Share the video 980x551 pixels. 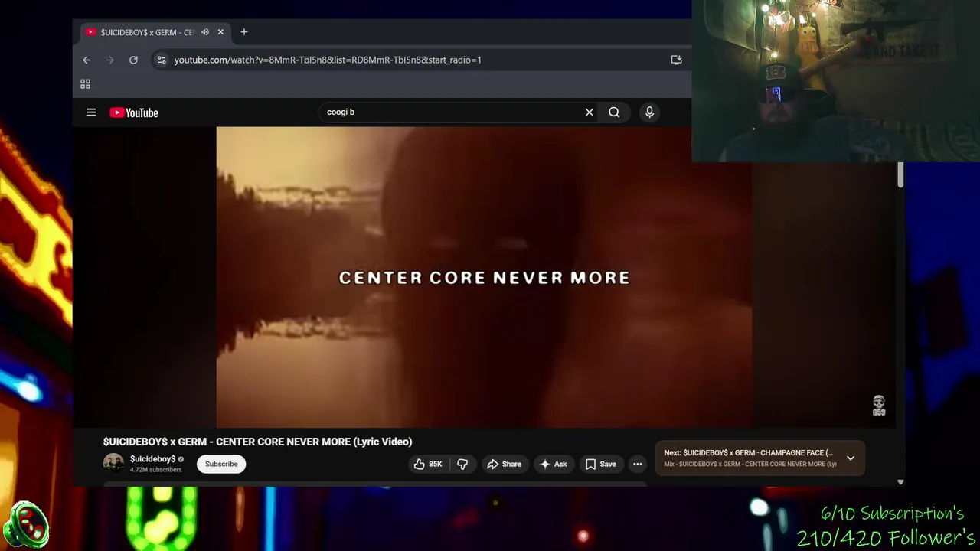(x=504, y=464)
